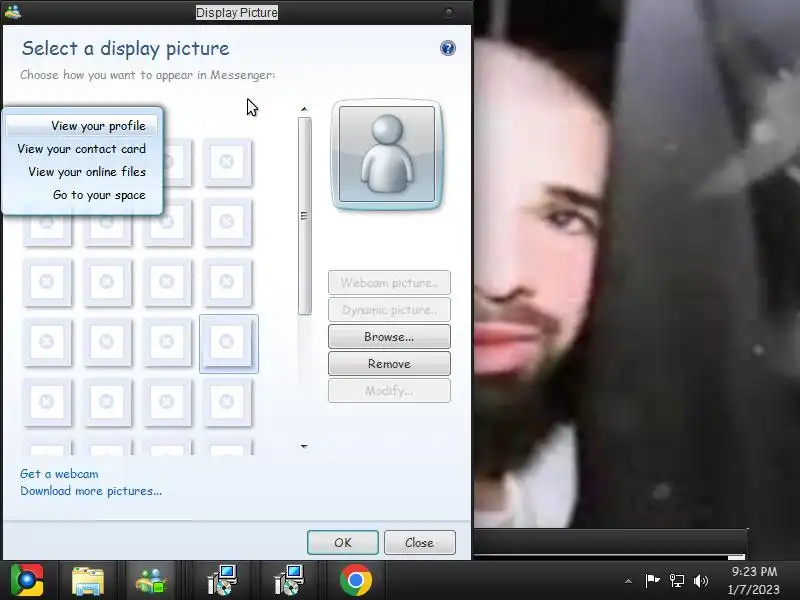Click the picture list scrollbar thumb
This screenshot has height=600, width=800.
(305, 216)
